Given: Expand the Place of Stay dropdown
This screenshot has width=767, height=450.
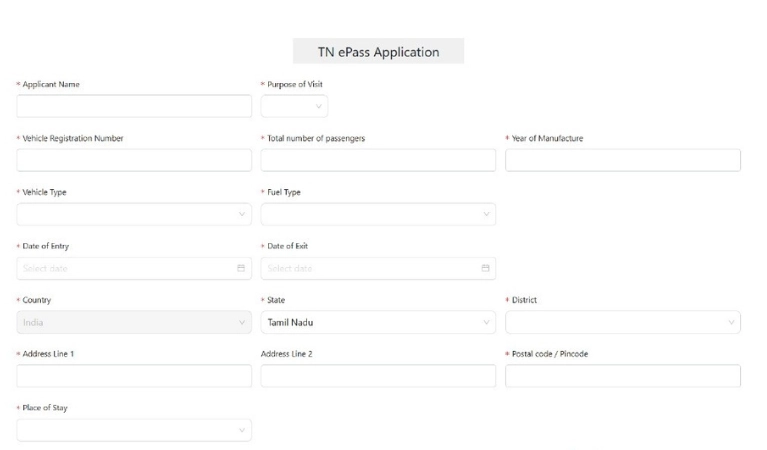Looking at the screenshot, I should 134,430.
